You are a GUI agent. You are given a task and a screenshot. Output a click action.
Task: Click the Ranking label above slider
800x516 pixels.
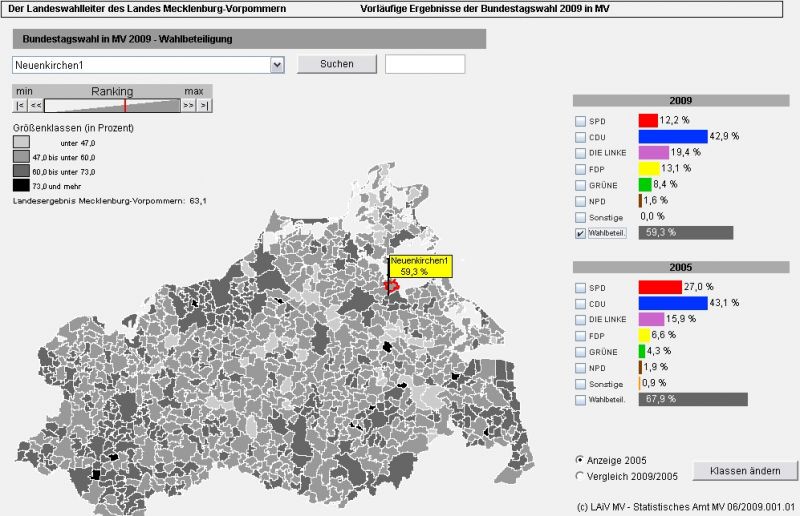click(112, 91)
